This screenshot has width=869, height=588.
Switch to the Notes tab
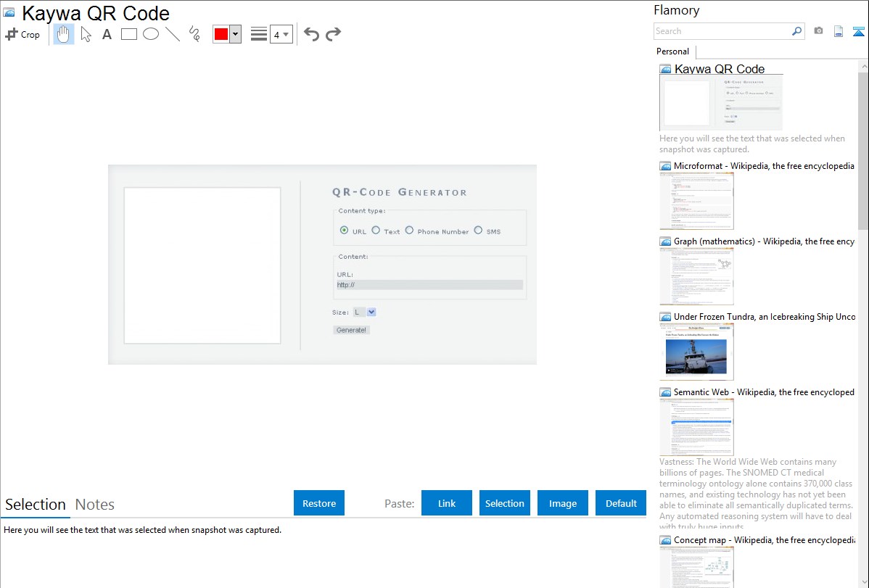[x=95, y=505]
